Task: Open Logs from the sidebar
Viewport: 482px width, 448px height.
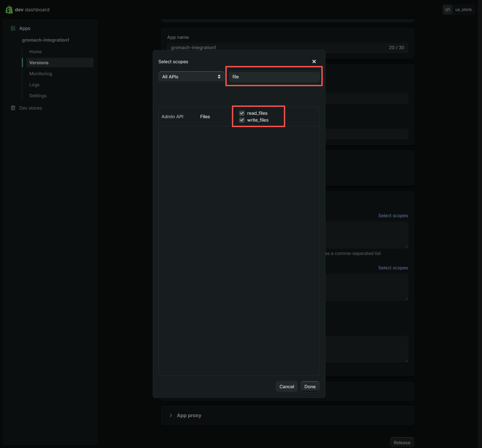Action: pos(34,85)
